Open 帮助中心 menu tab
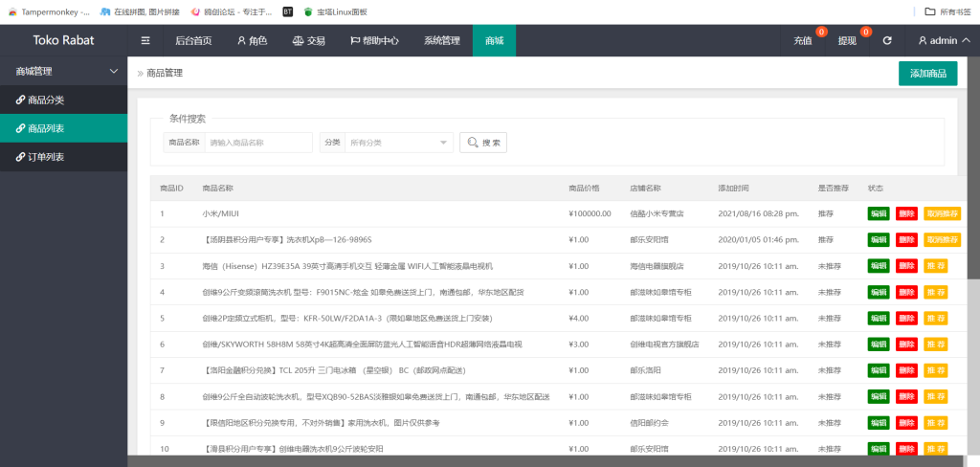The width and height of the screenshot is (980, 467). (x=374, y=40)
